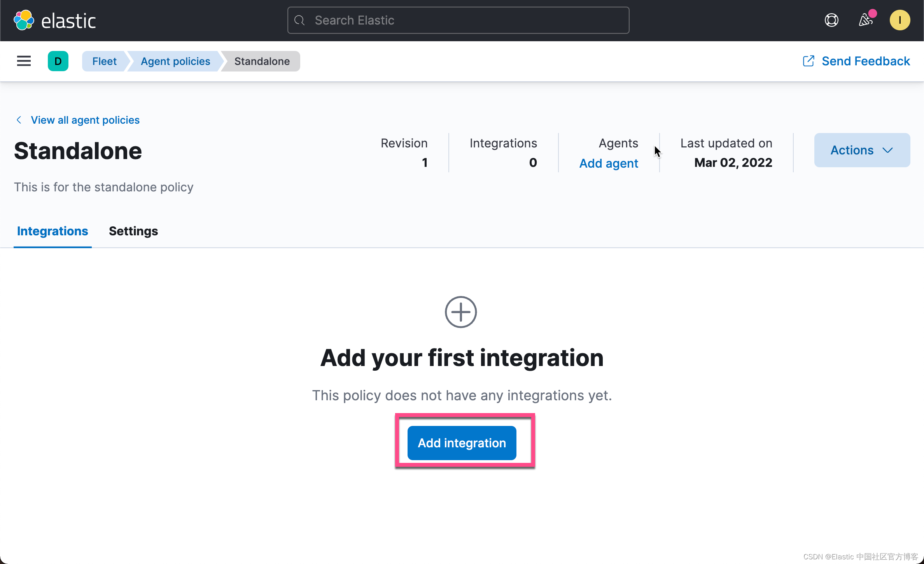Click the external link feedback icon

coord(808,61)
